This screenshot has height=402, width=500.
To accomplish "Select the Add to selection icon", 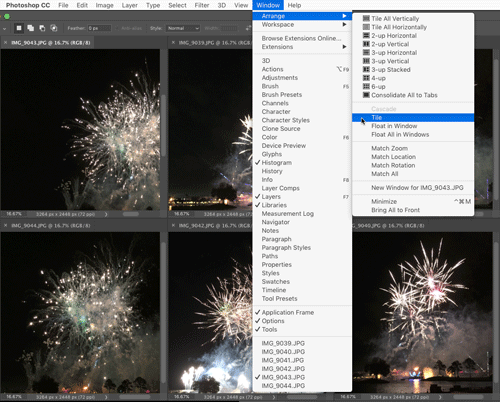I will 31,28.
